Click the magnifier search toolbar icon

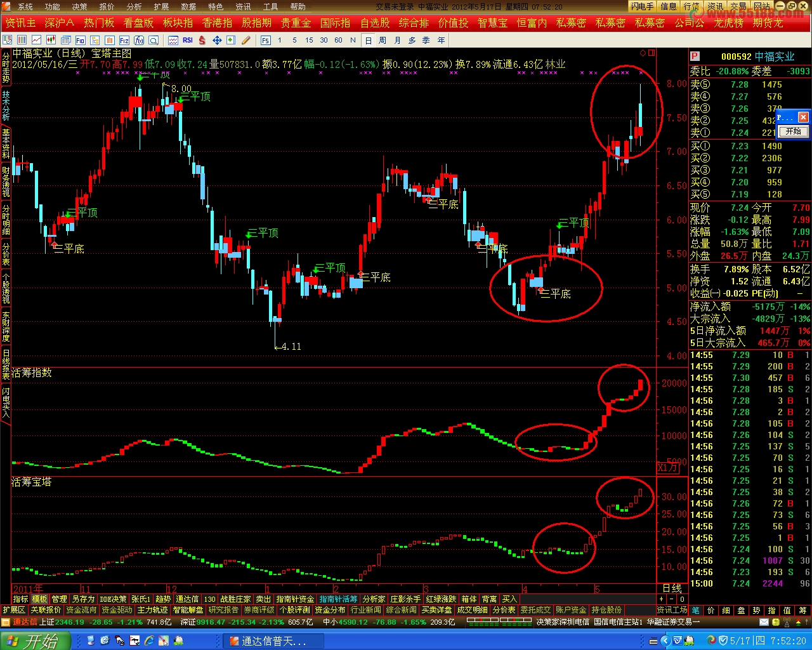tap(153, 40)
